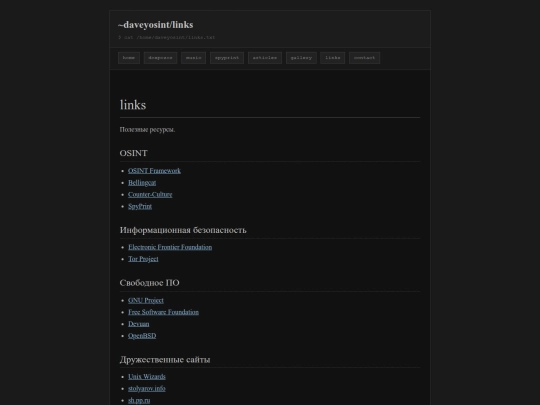
Task: Open the OSINT Framework link
Action: tap(154, 171)
